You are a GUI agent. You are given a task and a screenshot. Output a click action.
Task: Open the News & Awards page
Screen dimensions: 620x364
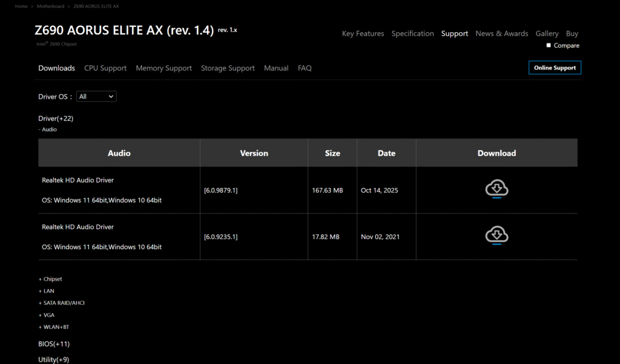click(501, 34)
